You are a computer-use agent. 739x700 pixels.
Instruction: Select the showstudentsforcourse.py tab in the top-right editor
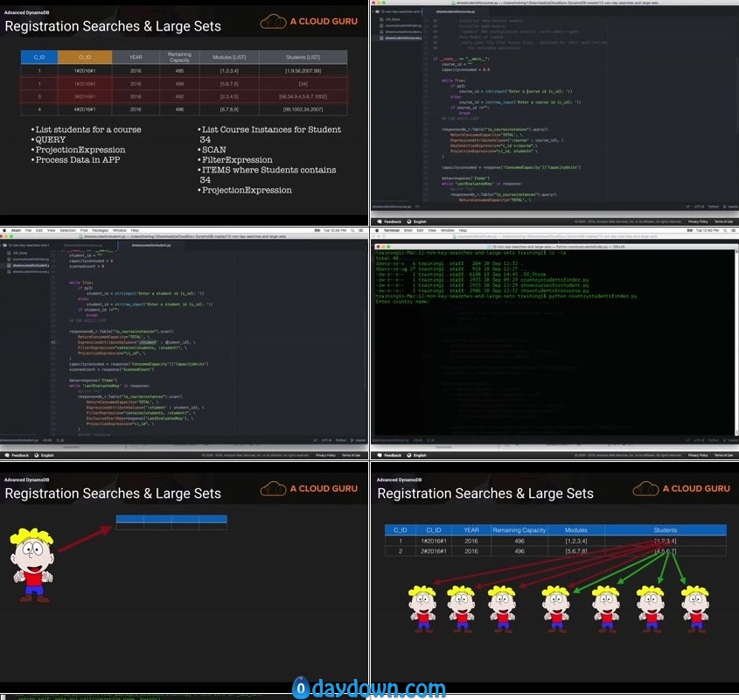[x=456, y=11]
